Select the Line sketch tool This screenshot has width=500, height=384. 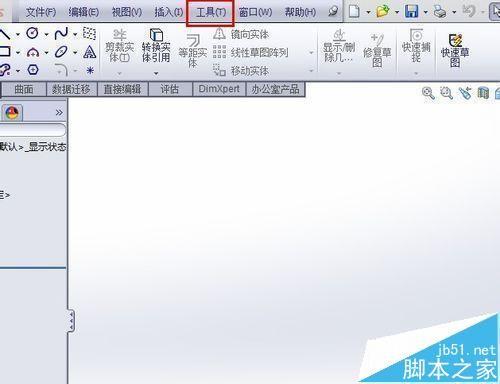click(5, 33)
